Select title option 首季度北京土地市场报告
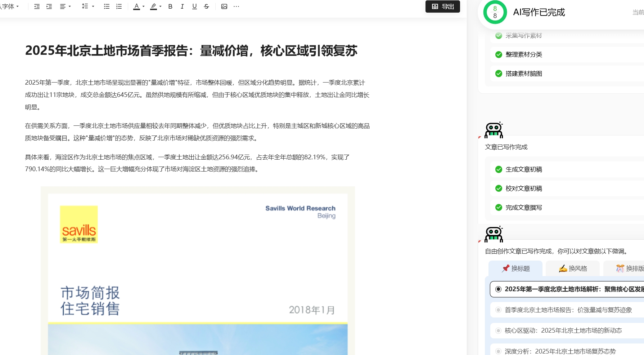This screenshot has width=644, height=355. point(568,310)
